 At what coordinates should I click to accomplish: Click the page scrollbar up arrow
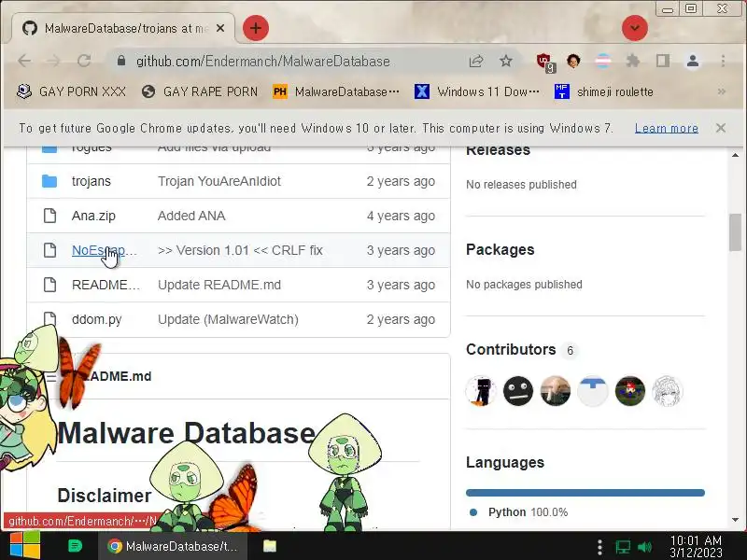(x=736, y=155)
